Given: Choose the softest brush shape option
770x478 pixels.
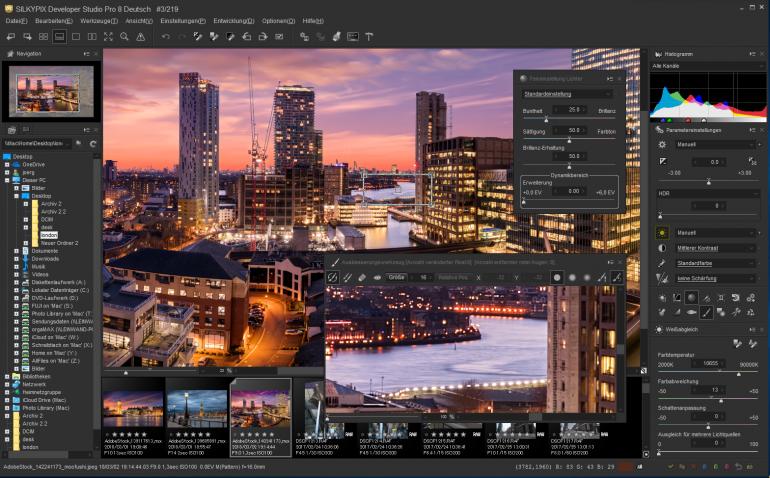Looking at the screenshot, I should click(587, 278).
